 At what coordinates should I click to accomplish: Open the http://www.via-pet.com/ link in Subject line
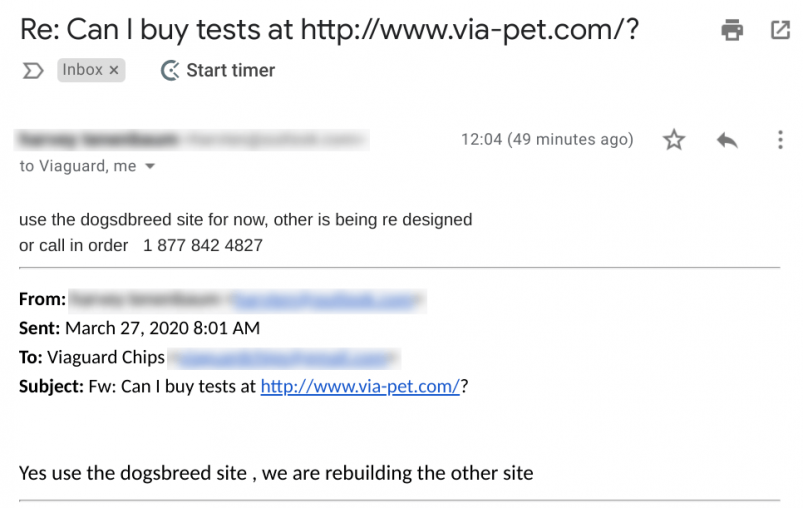[x=360, y=386]
